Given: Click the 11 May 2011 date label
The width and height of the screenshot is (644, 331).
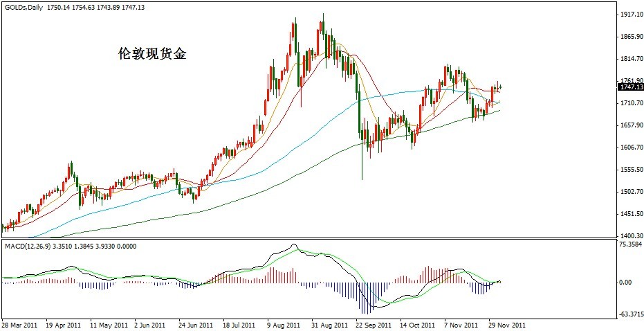Looking at the screenshot, I should [108, 324].
